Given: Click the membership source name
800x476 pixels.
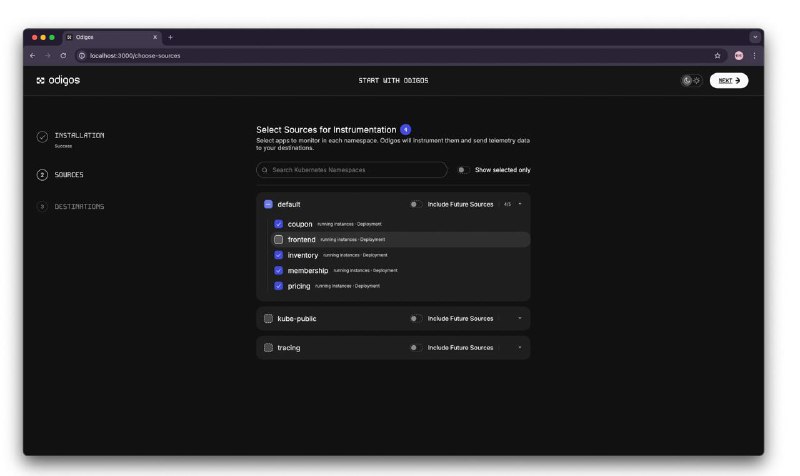Looking at the screenshot, I should [x=308, y=270].
